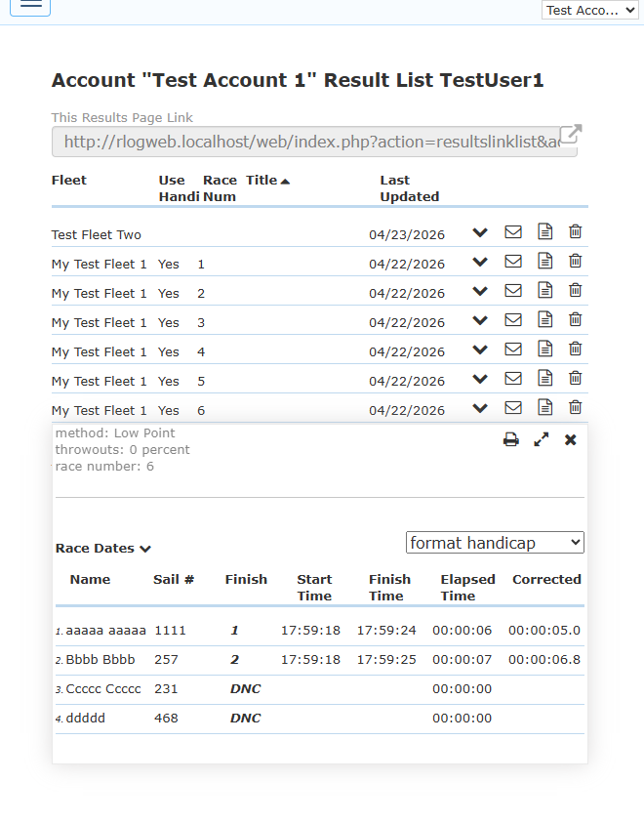Open the hamburger menu button
The height and width of the screenshot is (823, 644).
[30, 5]
